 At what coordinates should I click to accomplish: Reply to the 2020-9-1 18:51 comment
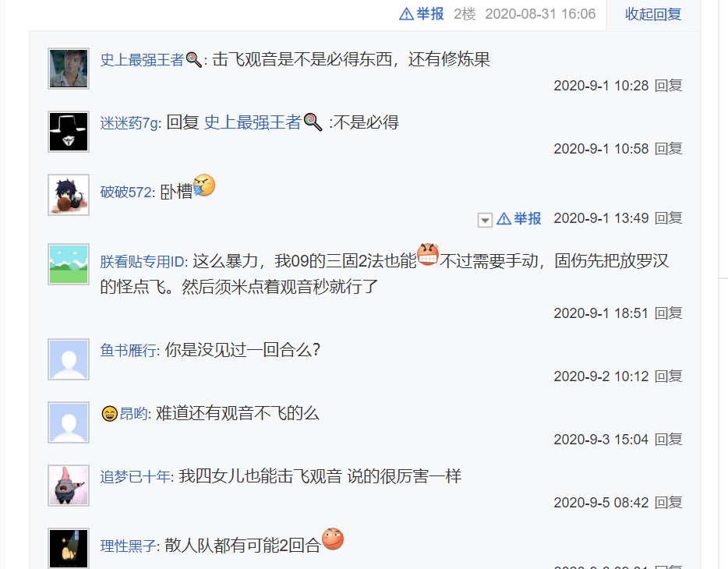668,313
